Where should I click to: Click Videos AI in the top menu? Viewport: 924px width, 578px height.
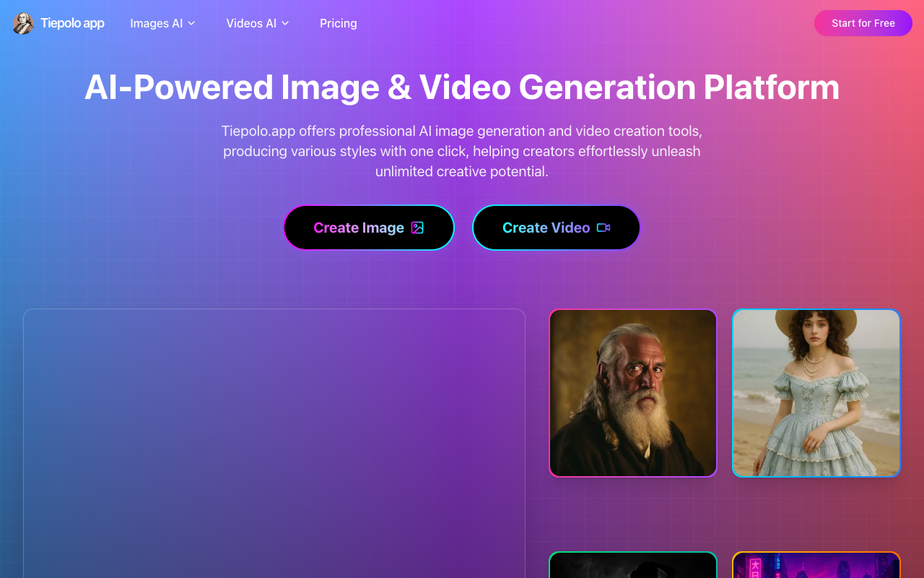(251, 23)
